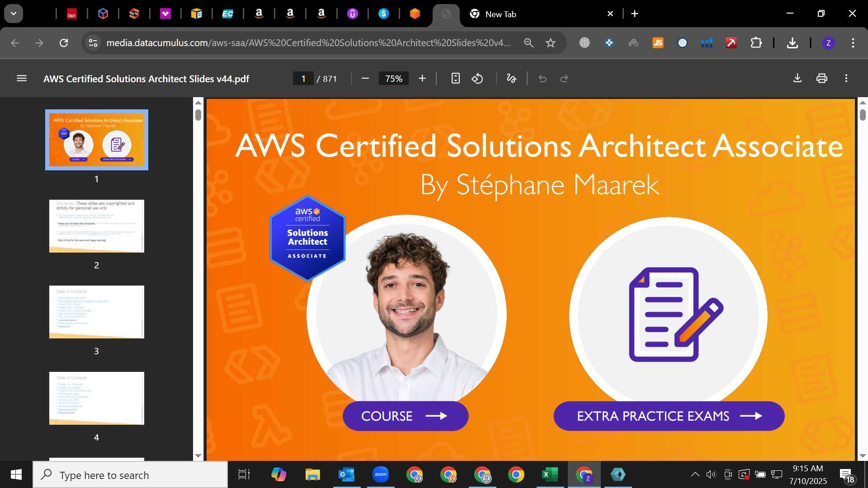
Task: Open a new browser tab
Action: pyautogui.click(x=635, y=14)
